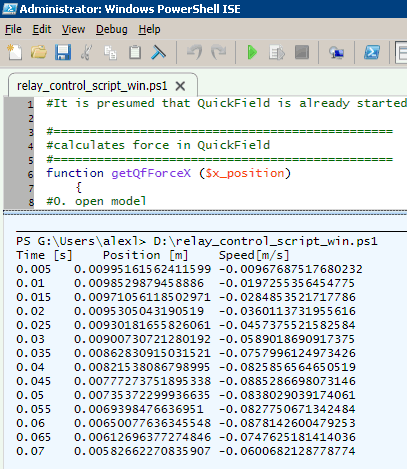Image resolution: width=407 pixels, height=469 pixels.
Task: Click line number 2 in the gutter
Action: (31, 118)
